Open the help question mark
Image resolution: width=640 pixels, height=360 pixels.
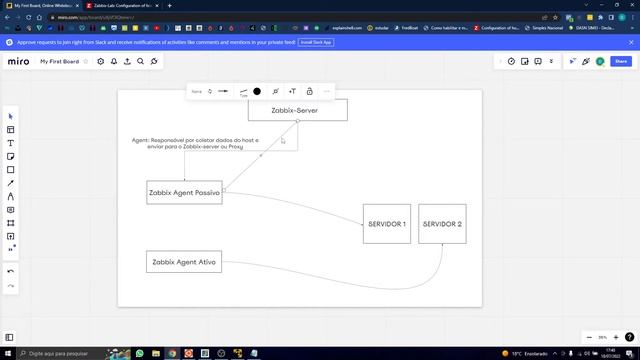pyautogui.click(x=629, y=337)
